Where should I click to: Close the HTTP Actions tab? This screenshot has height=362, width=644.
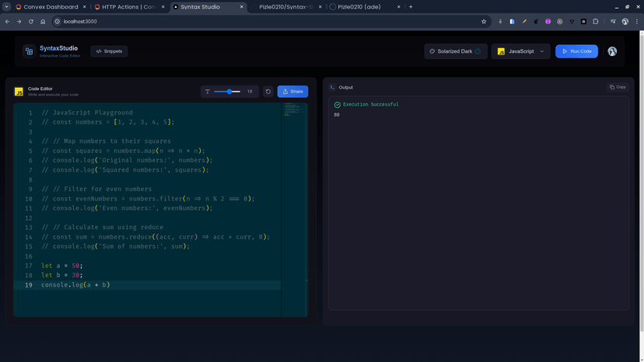163,7
